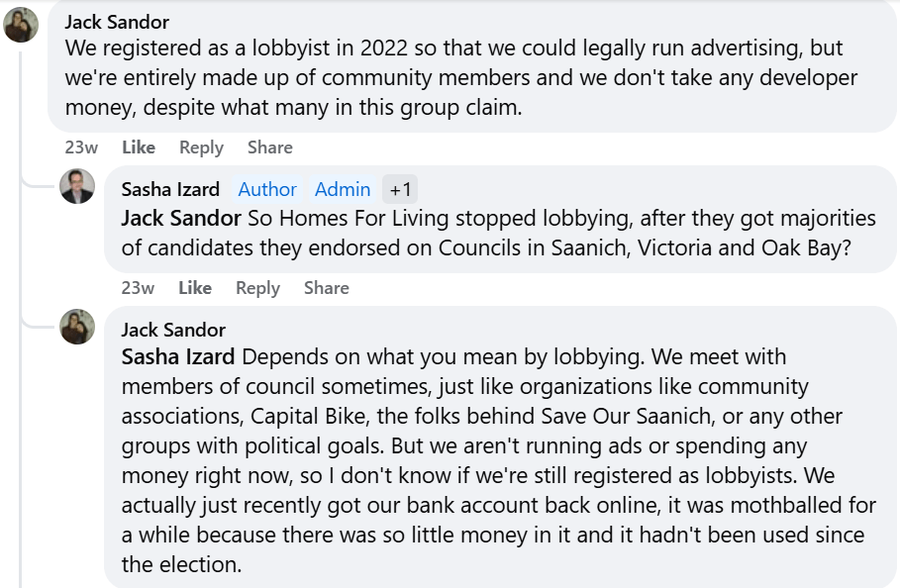Reply to Sasha Izard's comment

[257, 288]
